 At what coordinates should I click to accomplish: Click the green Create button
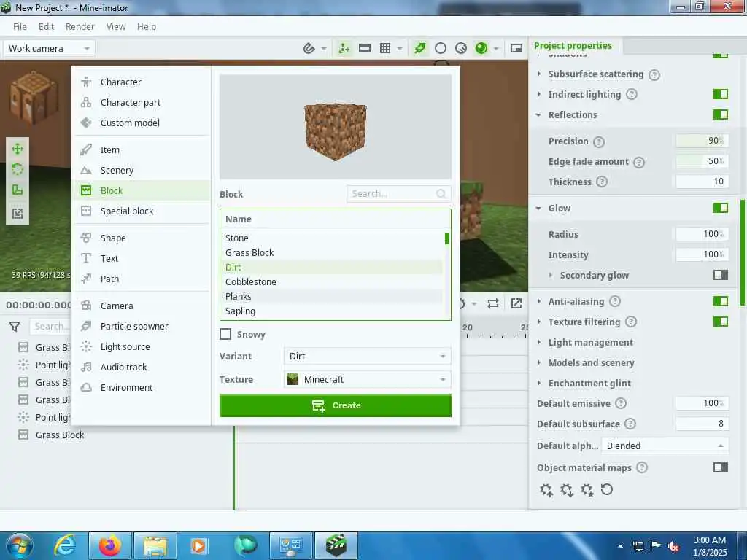pos(336,405)
